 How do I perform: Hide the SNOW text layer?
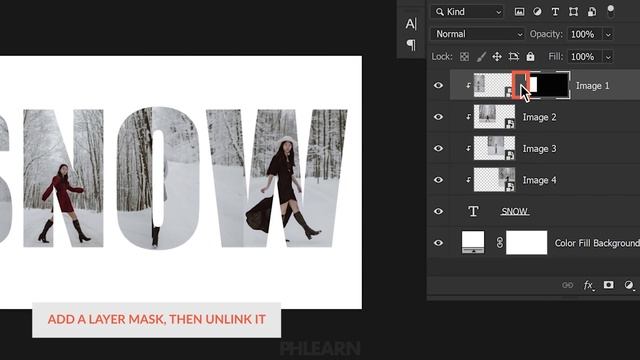point(438,211)
